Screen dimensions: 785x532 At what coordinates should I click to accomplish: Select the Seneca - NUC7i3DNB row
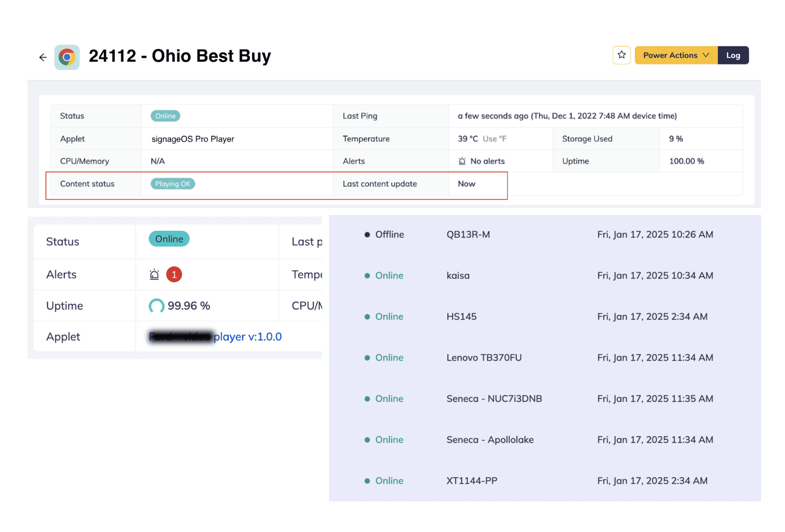[494, 399]
